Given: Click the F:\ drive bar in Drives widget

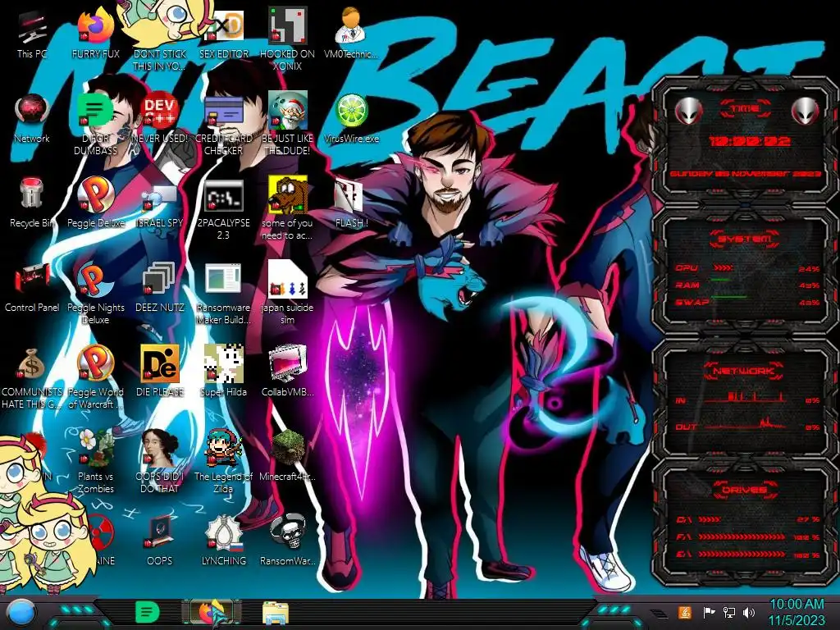Looking at the screenshot, I should click(748, 536).
